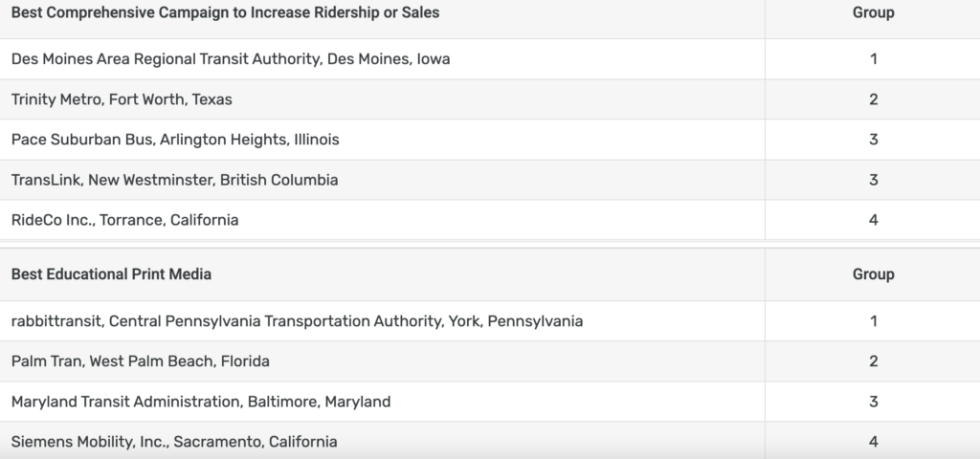Click the Best Educational Print Media header
Screen dimensions: 980x459
click(x=111, y=274)
